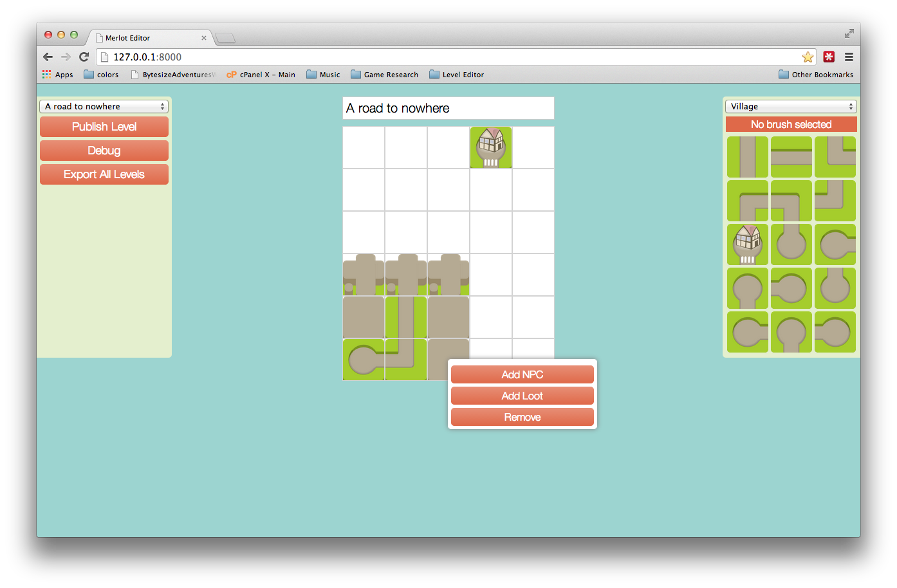Image resolution: width=897 pixels, height=588 pixels.
Task: Select Remove from the context menu
Action: pyautogui.click(x=522, y=417)
